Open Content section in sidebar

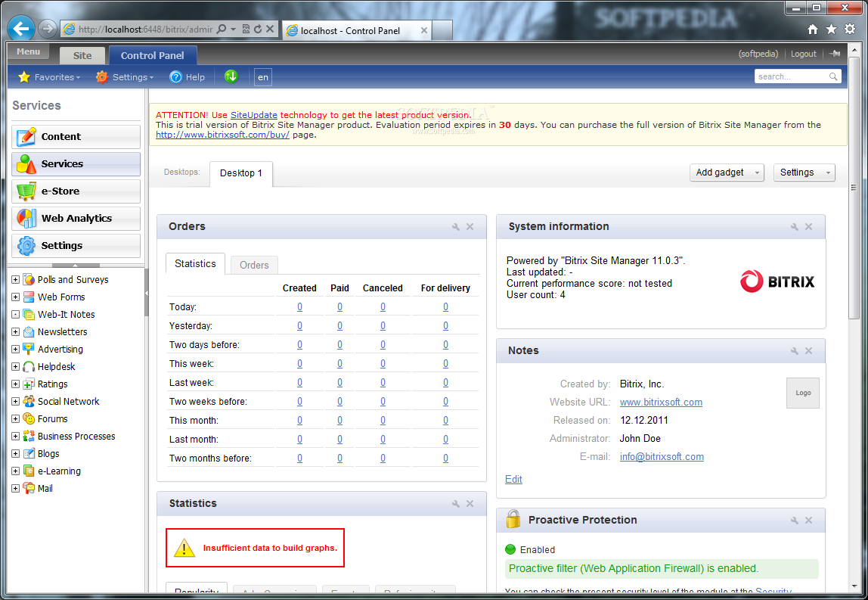(76, 136)
